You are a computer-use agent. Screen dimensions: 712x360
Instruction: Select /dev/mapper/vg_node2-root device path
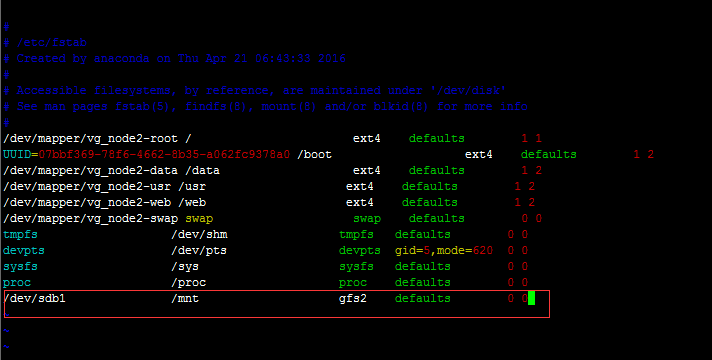[90, 138]
